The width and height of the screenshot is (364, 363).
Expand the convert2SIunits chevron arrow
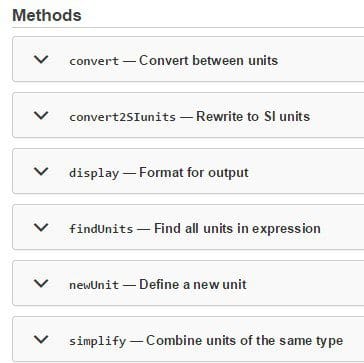pyautogui.click(x=41, y=116)
